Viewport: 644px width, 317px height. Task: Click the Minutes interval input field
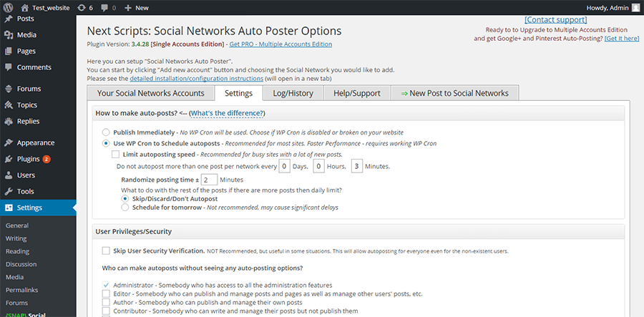tap(357, 166)
